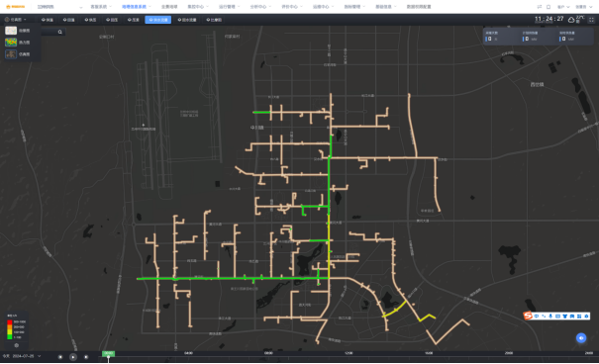Click the search magnifier icon on the map
The image size is (599, 364).
[60, 32]
